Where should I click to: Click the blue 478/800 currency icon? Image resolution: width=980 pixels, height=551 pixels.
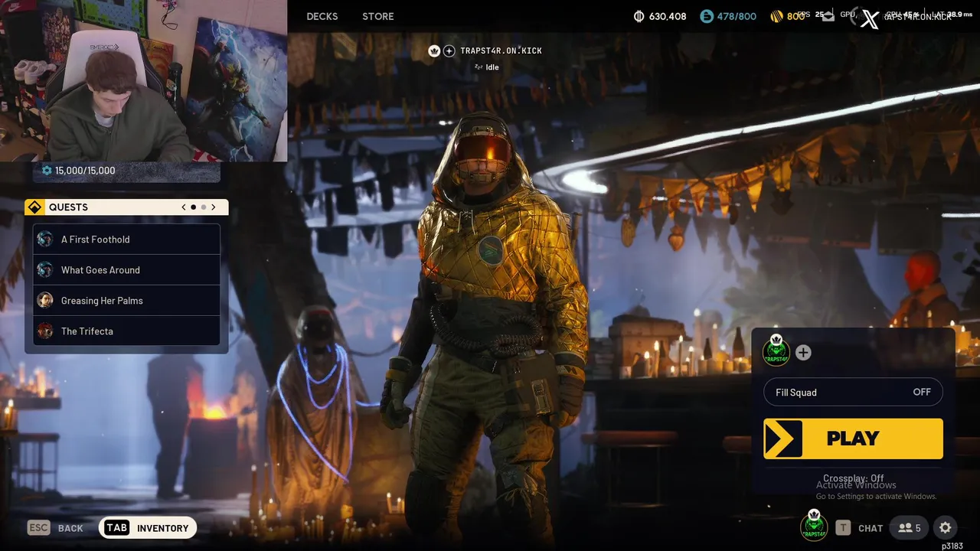707,16
